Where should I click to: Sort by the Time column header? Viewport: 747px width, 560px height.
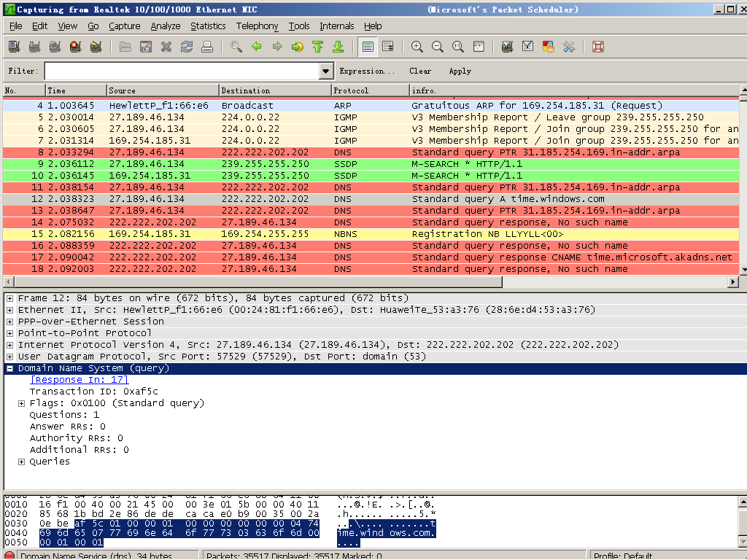pyautogui.click(x=76, y=90)
